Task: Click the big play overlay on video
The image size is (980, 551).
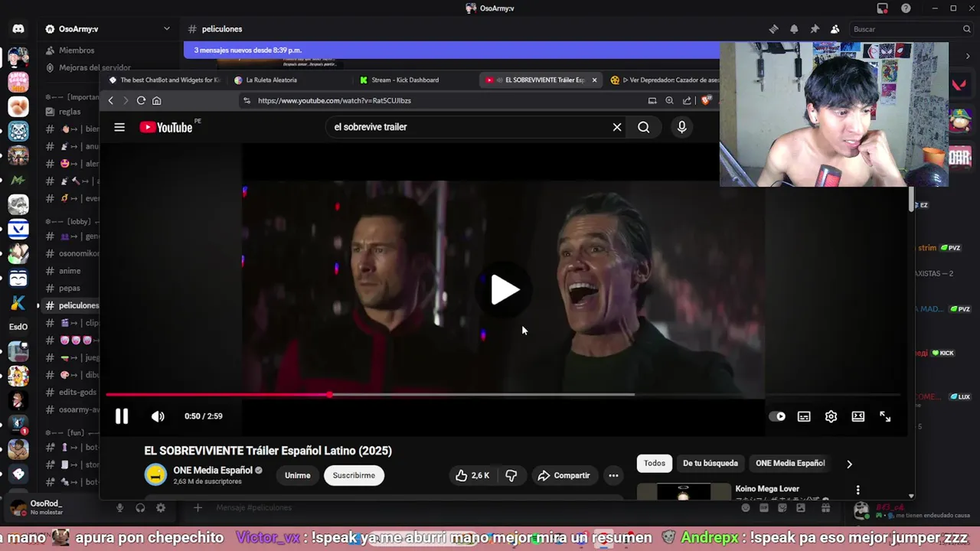Action: pyautogui.click(x=505, y=290)
